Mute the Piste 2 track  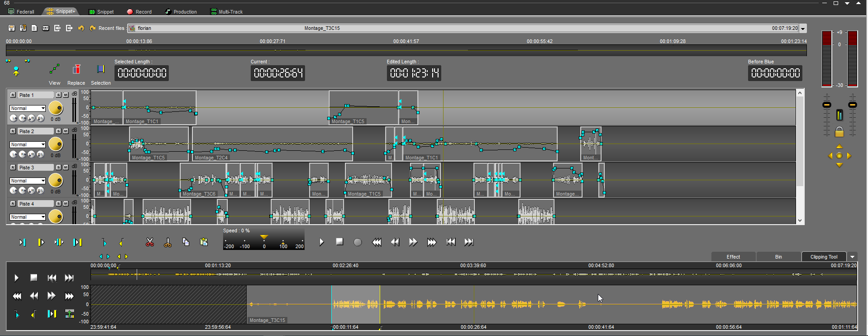66,131
